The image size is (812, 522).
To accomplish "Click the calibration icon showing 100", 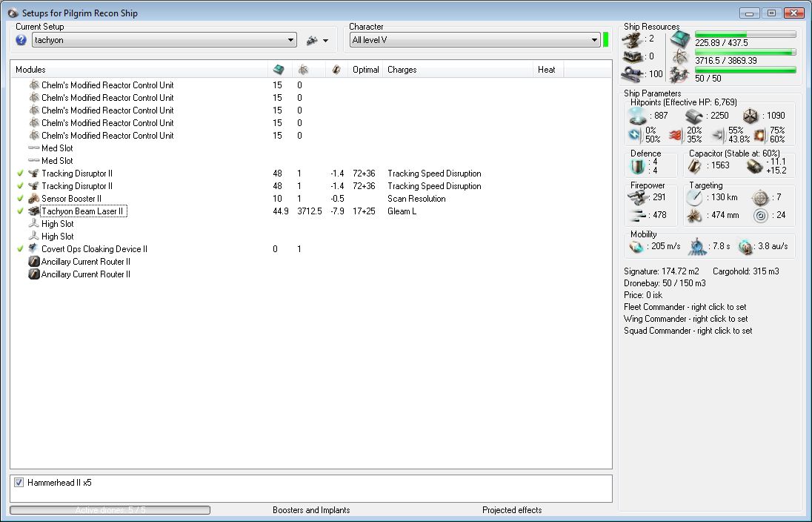I will [633, 75].
